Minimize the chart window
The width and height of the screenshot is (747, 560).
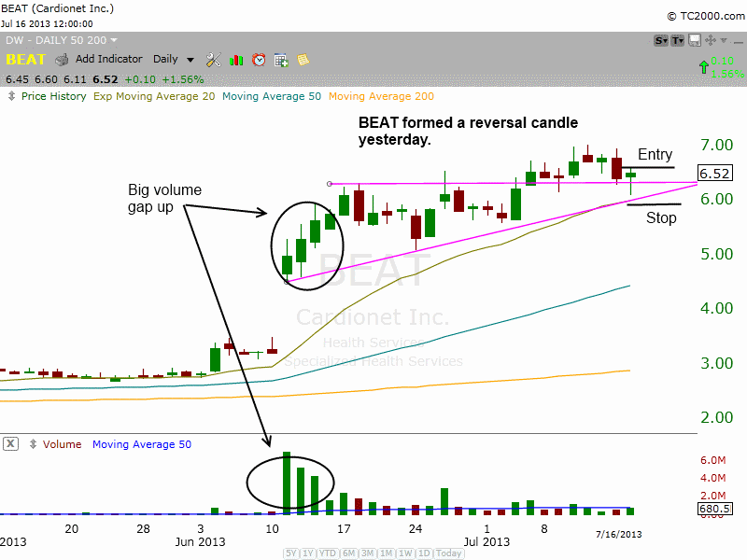pyautogui.click(x=738, y=42)
